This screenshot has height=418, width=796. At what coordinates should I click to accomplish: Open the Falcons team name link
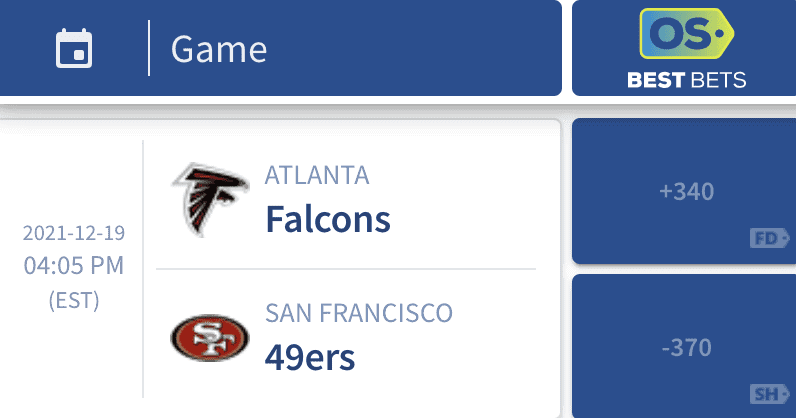(x=328, y=219)
